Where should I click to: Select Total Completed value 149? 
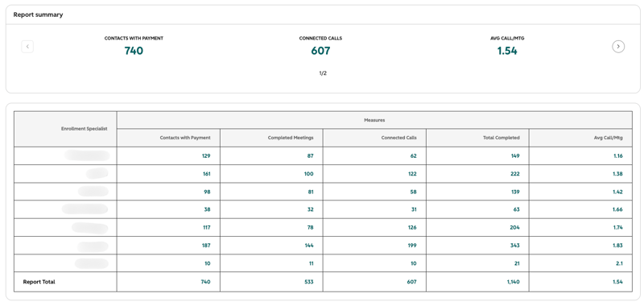coord(515,156)
